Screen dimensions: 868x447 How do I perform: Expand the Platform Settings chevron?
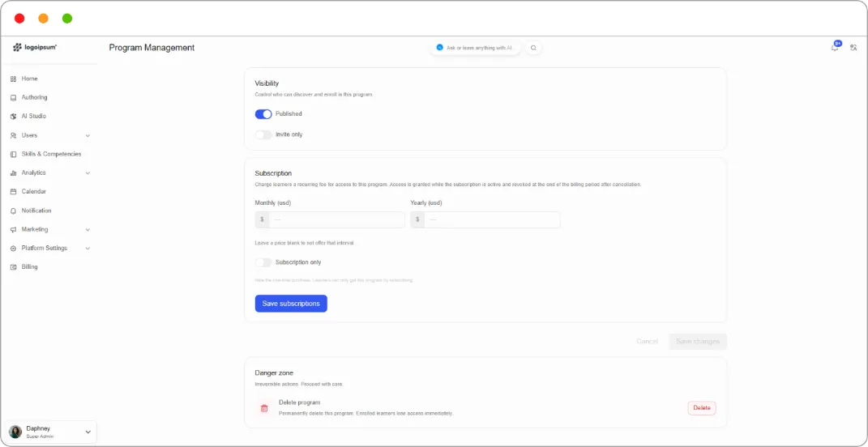coord(88,249)
